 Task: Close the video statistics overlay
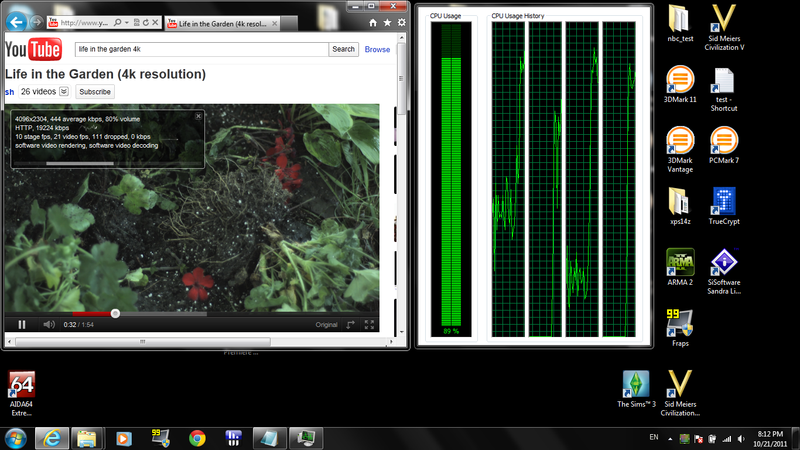[x=198, y=116]
